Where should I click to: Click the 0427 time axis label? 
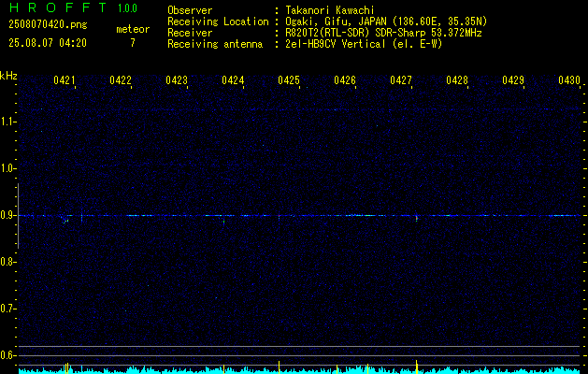point(401,79)
